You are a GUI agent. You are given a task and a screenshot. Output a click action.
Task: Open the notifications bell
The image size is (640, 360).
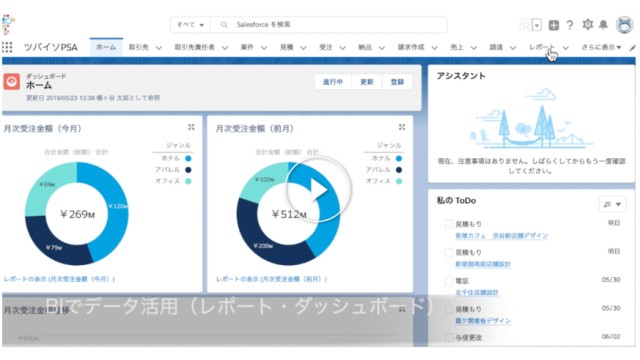pyautogui.click(x=603, y=25)
